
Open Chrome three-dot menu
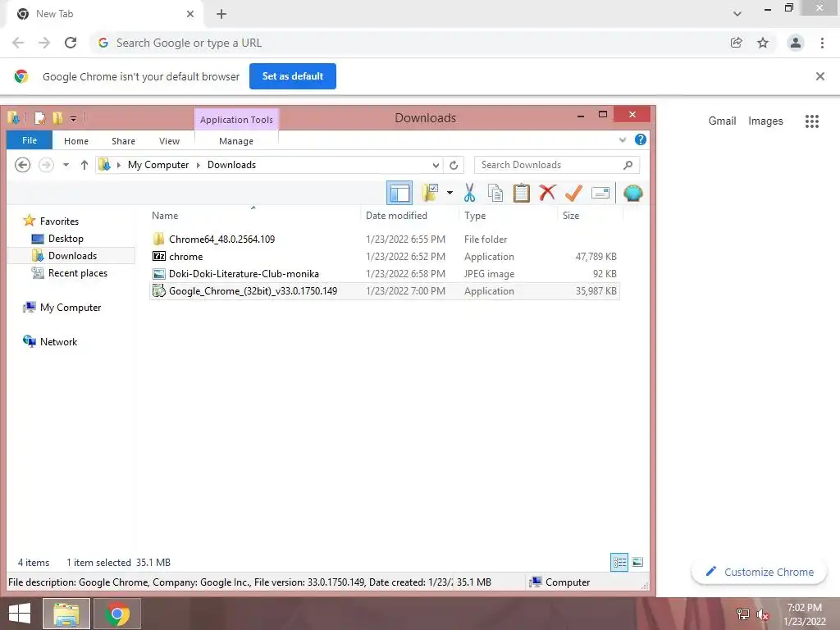(822, 43)
